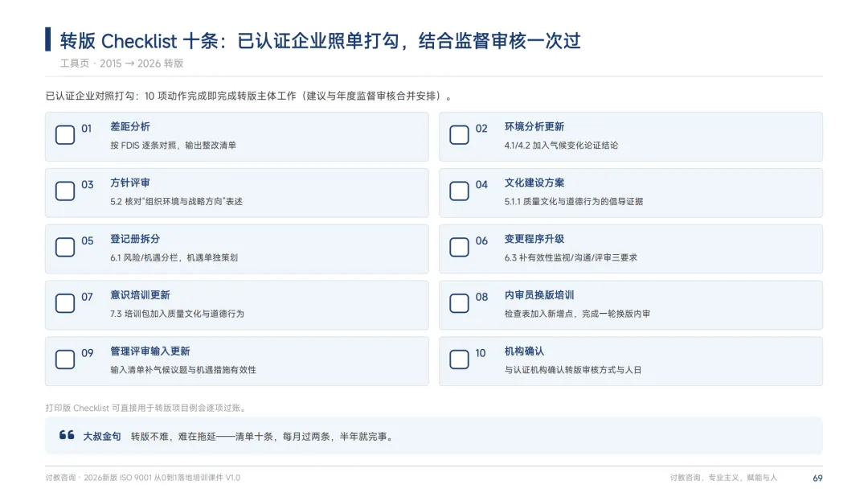
Task: Check the 03 方针评审 checkbox
Action: click(65, 191)
